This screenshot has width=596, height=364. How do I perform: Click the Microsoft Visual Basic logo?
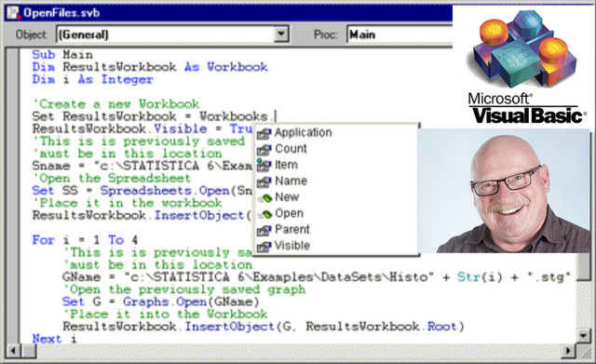point(526,66)
